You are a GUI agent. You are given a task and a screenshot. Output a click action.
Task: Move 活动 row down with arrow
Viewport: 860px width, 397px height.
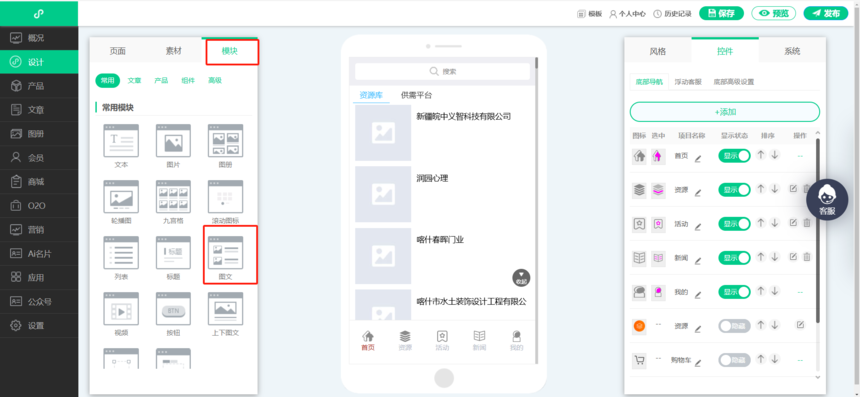tap(774, 223)
